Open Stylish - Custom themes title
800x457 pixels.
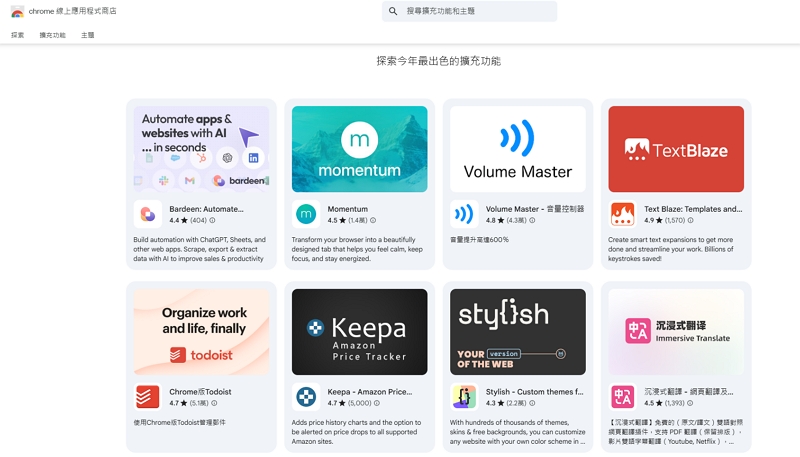click(x=534, y=392)
